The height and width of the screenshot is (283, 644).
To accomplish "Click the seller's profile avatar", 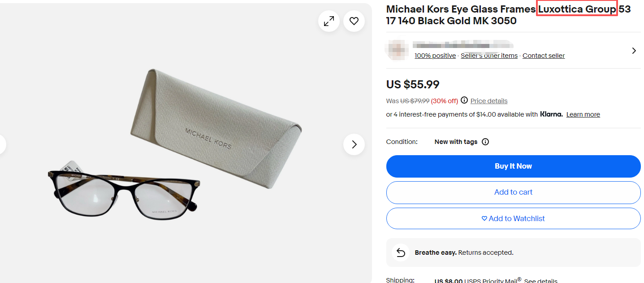I will pyautogui.click(x=398, y=49).
